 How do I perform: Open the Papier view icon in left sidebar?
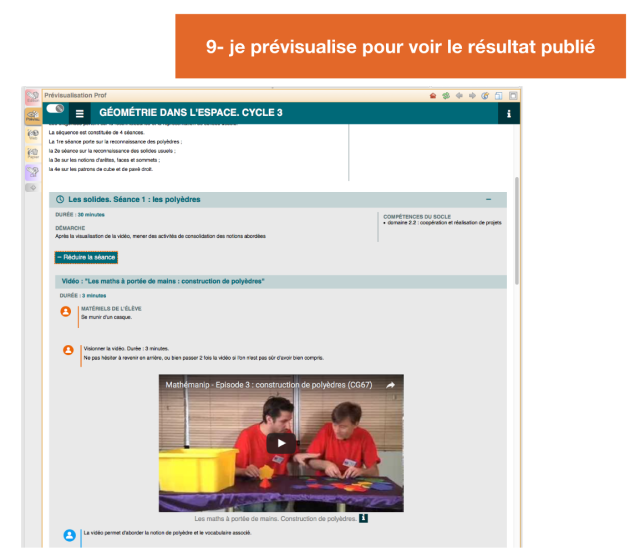pyautogui.click(x=32, y=153)
